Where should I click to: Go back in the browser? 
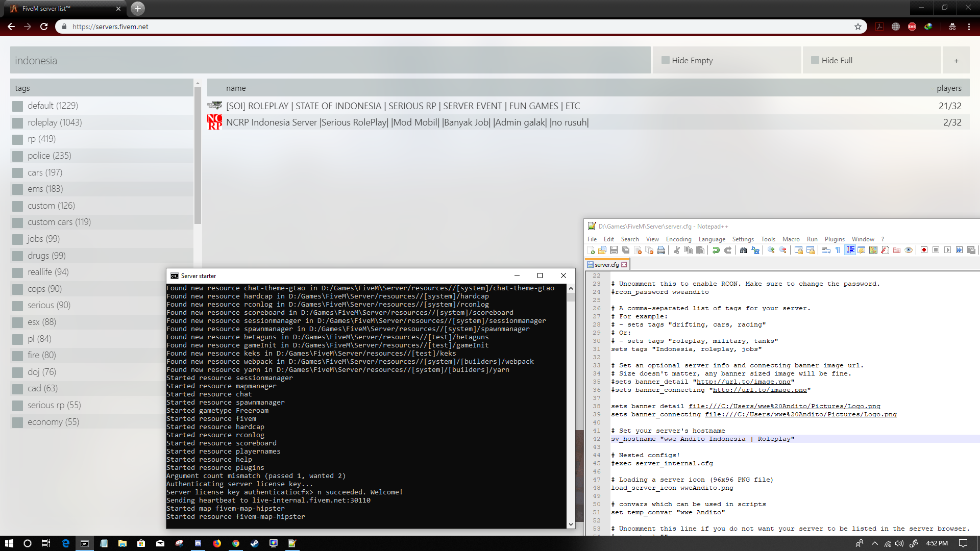click(x=11, y=27)
